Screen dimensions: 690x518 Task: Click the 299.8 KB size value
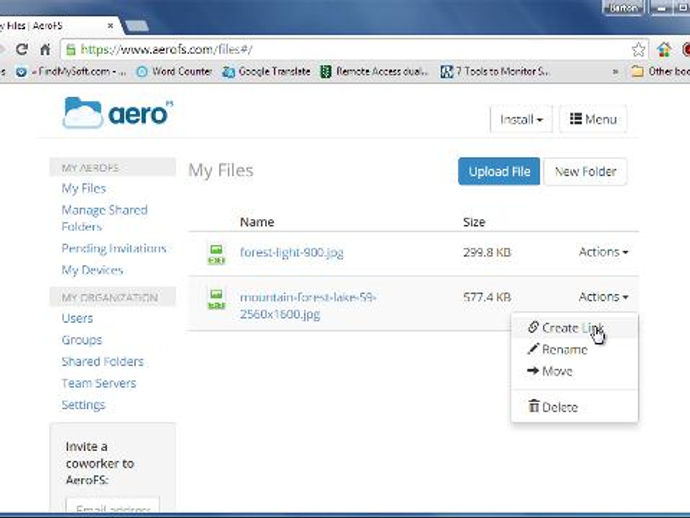[487, 252]
